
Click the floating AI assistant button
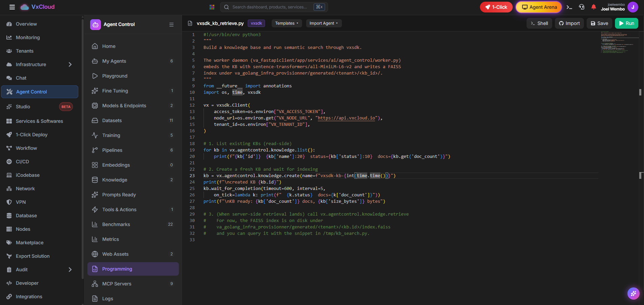tap(634, 294)
